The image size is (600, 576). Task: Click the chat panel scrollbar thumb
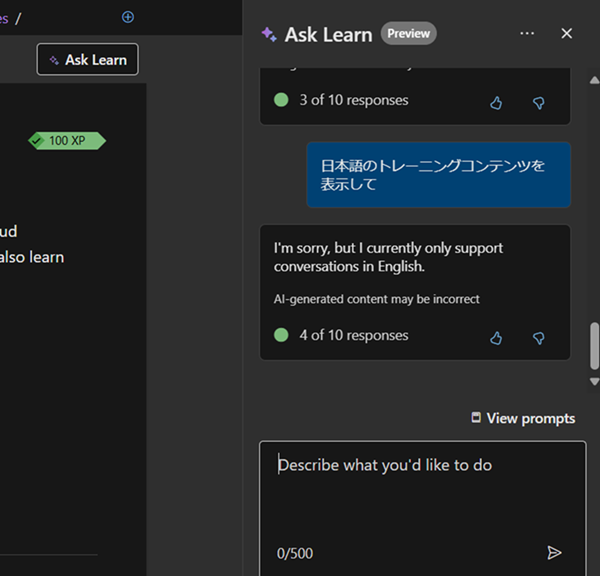(x=594, y=346)
